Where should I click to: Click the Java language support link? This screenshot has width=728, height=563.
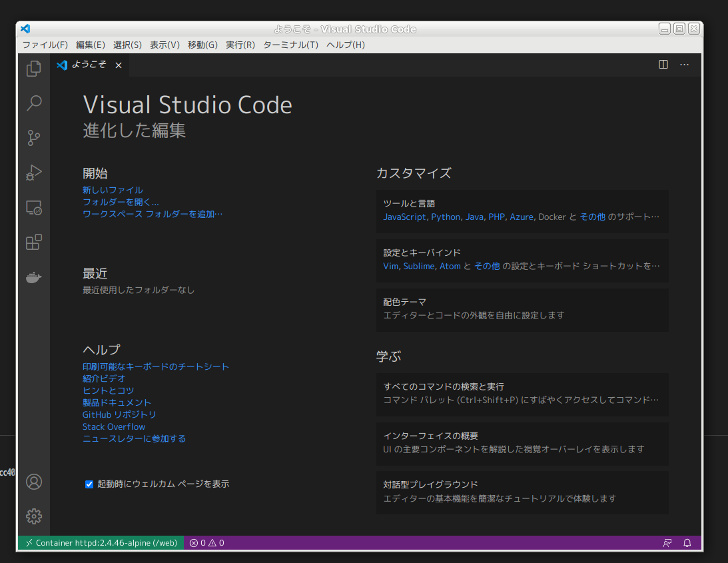(474, 217)
